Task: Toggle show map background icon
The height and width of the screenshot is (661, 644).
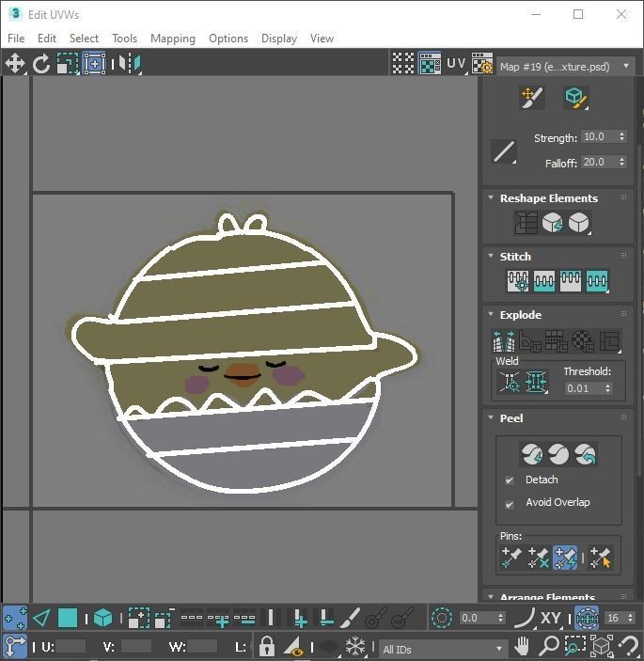Action: pyautogui.click(x=430, y=63)
